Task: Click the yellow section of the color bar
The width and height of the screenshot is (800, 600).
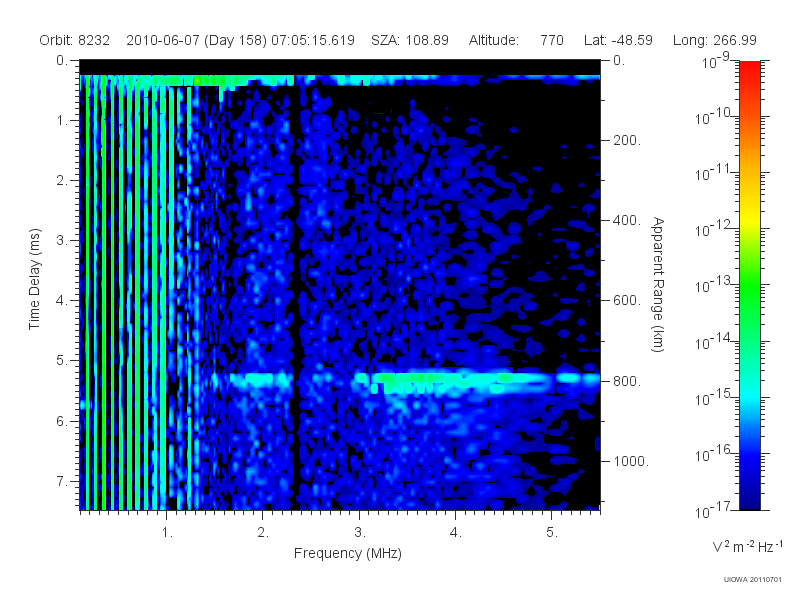Action: click(749, 217)
